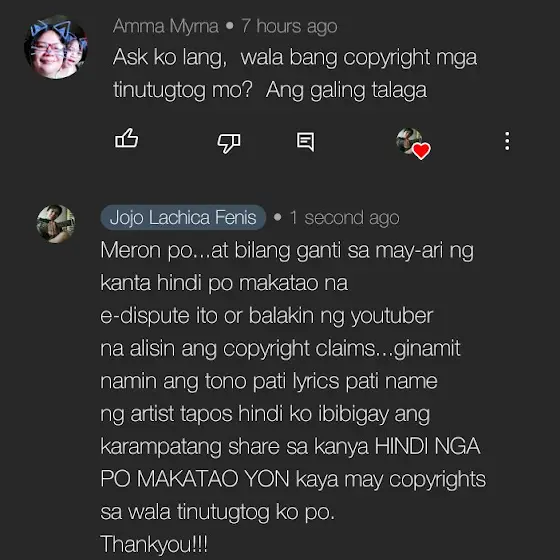Click the '7 hours ago' timestamp

click(x=289, y=26)
